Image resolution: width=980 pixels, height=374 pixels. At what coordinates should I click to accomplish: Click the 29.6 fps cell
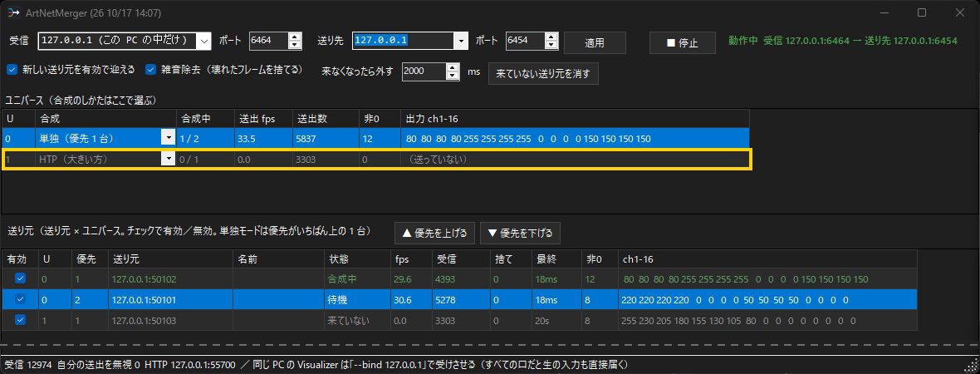pos(411,279)
